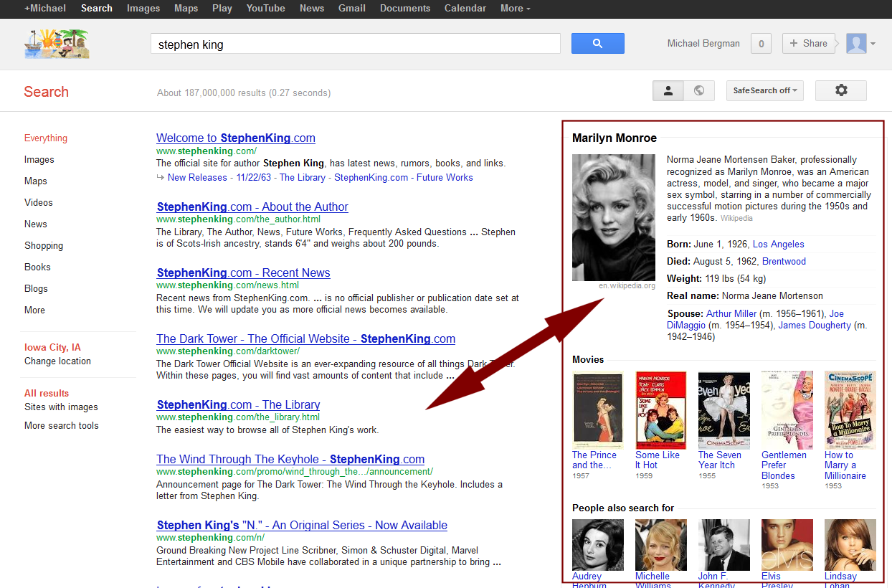Select Sites with images filter
This screenshot has width=892, height=588.
(61, 407)
